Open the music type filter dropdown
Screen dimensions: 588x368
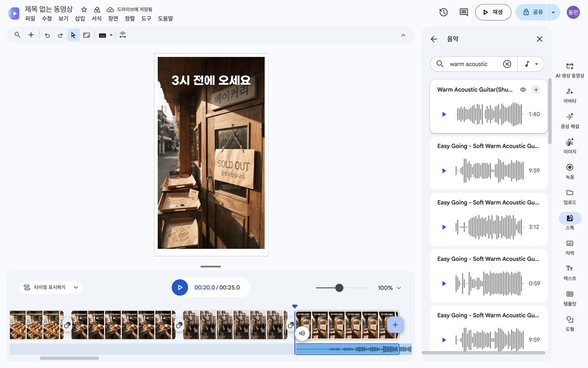(x=531, y=64)
